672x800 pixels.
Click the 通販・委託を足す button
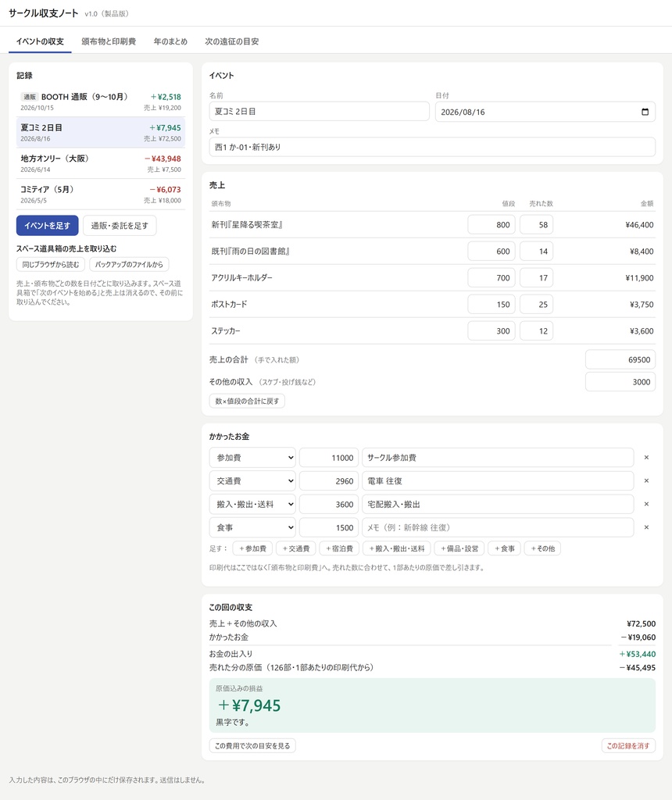coord(120,226)
